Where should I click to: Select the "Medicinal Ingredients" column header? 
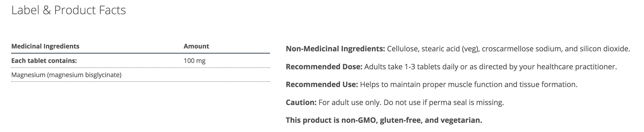click(x=45, y=46)
